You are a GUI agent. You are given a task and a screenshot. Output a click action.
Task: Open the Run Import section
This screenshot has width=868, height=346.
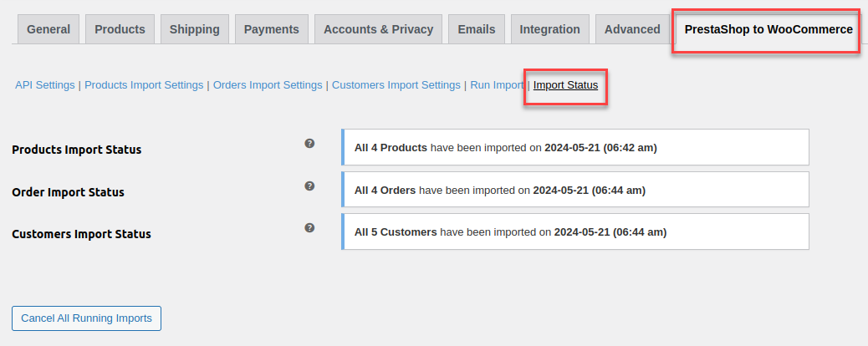(496, 85)
